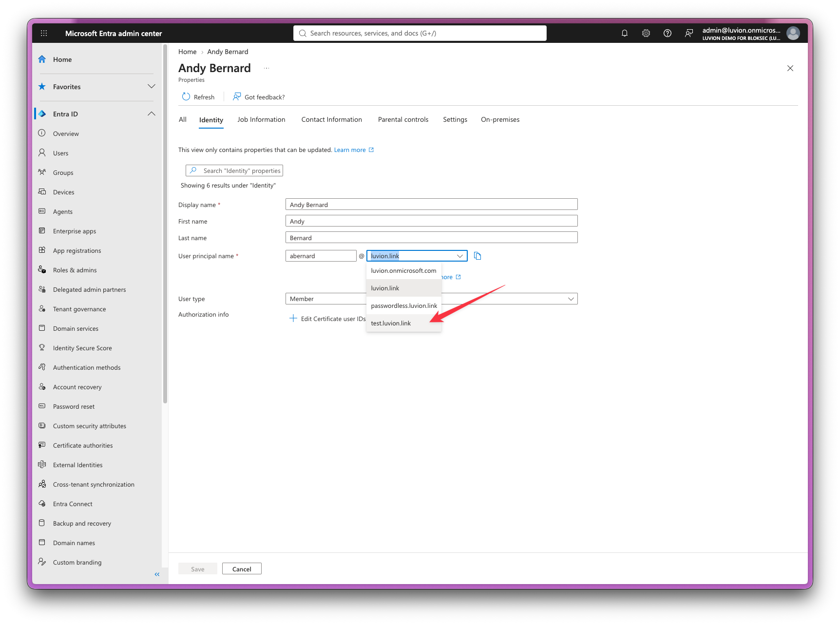
Task: Open the User type dropdown
Action: click(431, 299)
